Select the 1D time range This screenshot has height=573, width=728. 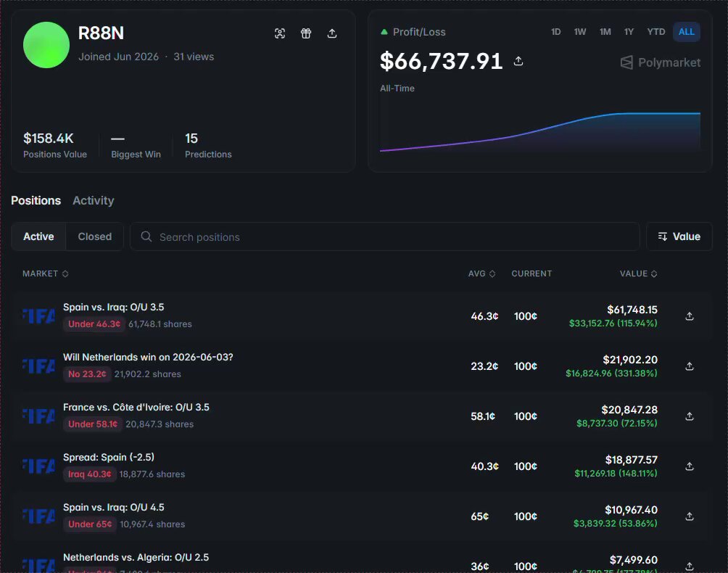555,32
